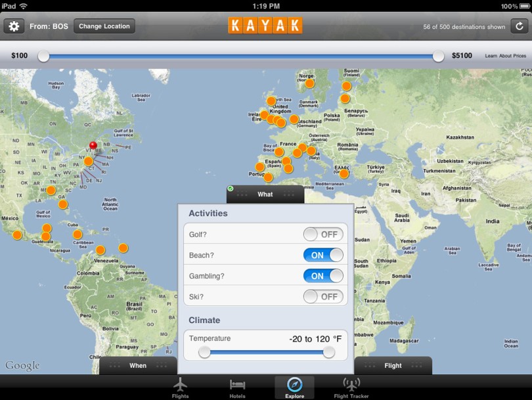This screenshot has width=532, height=400.
Task: Click the WiFi status icon
Action: click(x=24, y=6)
